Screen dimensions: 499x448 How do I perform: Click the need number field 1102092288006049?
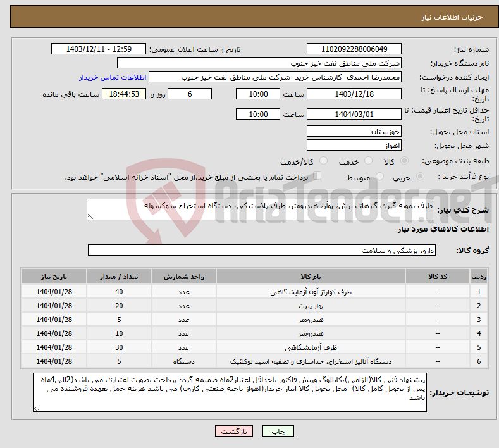tap(354, 49)
